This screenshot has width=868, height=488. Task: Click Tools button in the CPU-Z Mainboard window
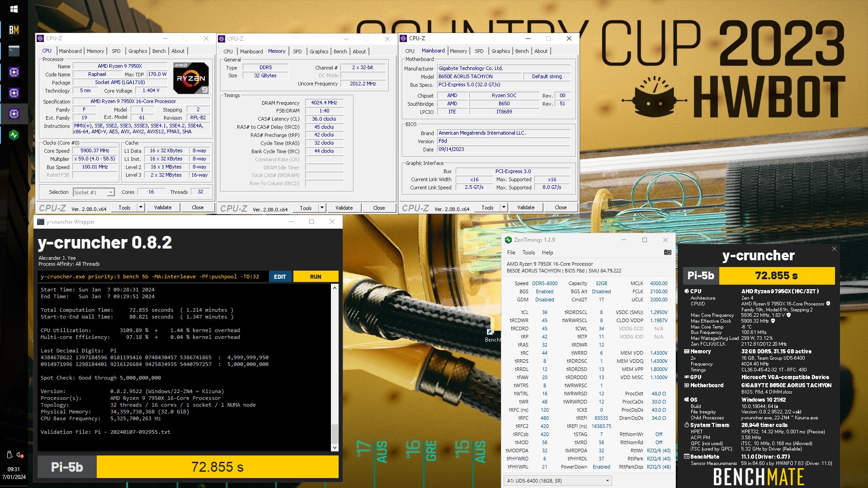[x=487, y=207]
